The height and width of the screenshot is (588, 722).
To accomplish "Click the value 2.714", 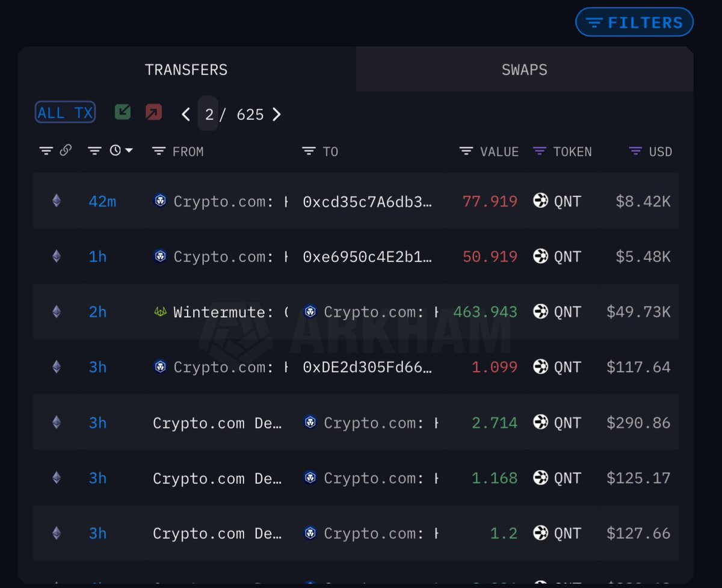I will tap(495, 422).
